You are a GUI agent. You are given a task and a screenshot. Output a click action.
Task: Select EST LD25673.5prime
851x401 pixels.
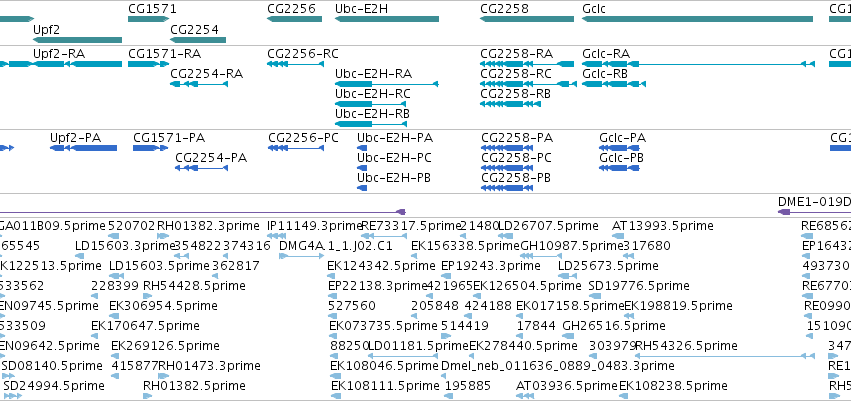(x=608, y=266)
